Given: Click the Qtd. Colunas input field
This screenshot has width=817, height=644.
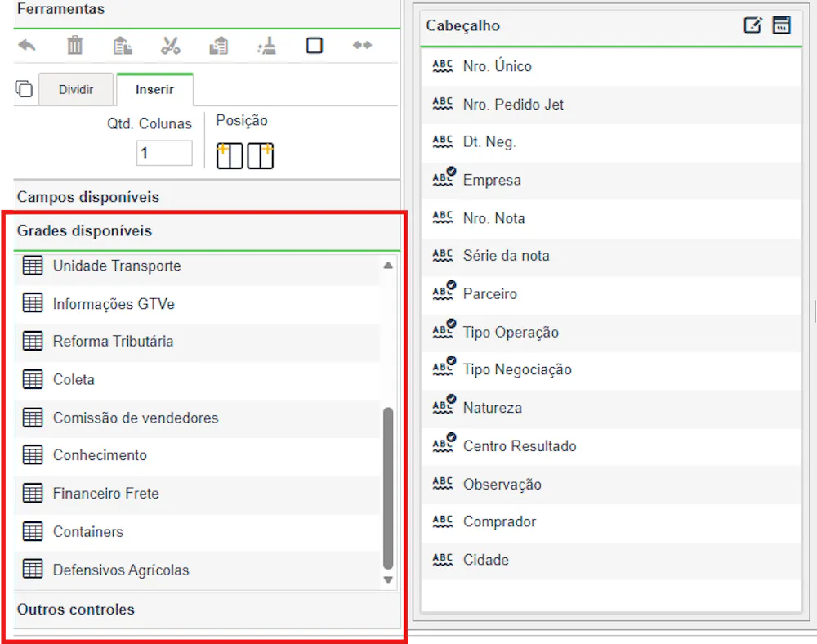Looking at the screenshot, I should click(164, 153).
